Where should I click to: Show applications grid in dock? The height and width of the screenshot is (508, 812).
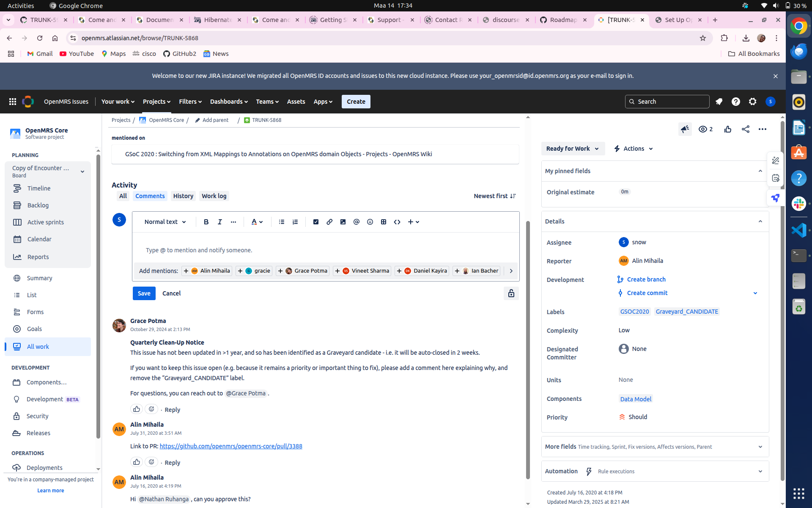click(x=798, y=494)
